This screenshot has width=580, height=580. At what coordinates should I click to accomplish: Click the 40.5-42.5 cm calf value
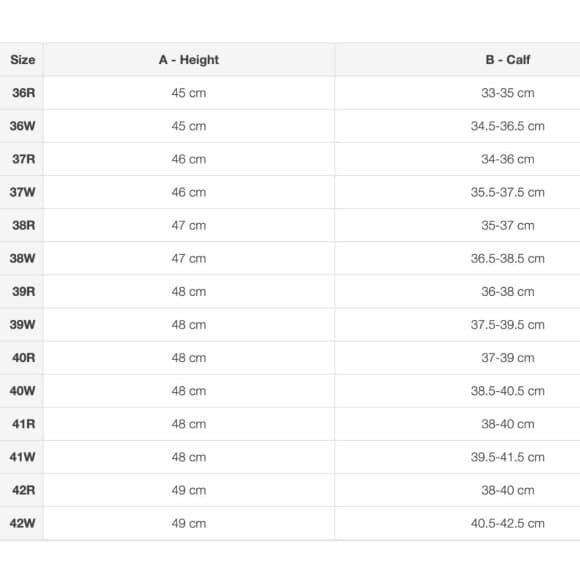[x=508, y=523]
